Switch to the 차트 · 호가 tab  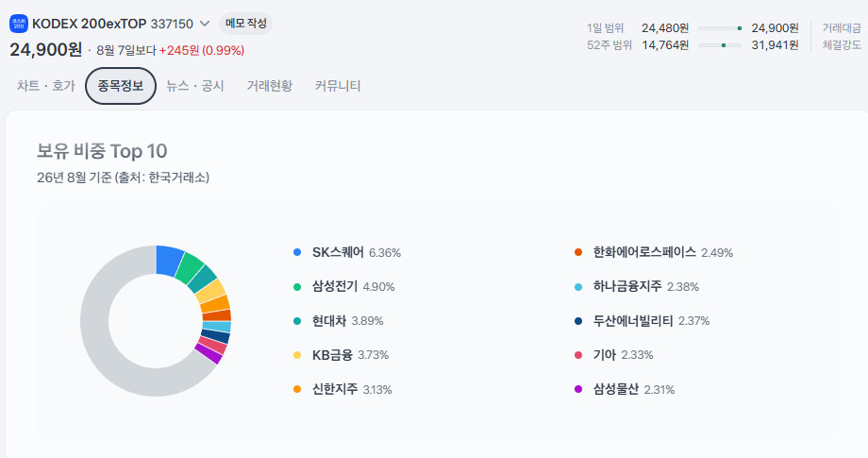click(x=46, y=86)
